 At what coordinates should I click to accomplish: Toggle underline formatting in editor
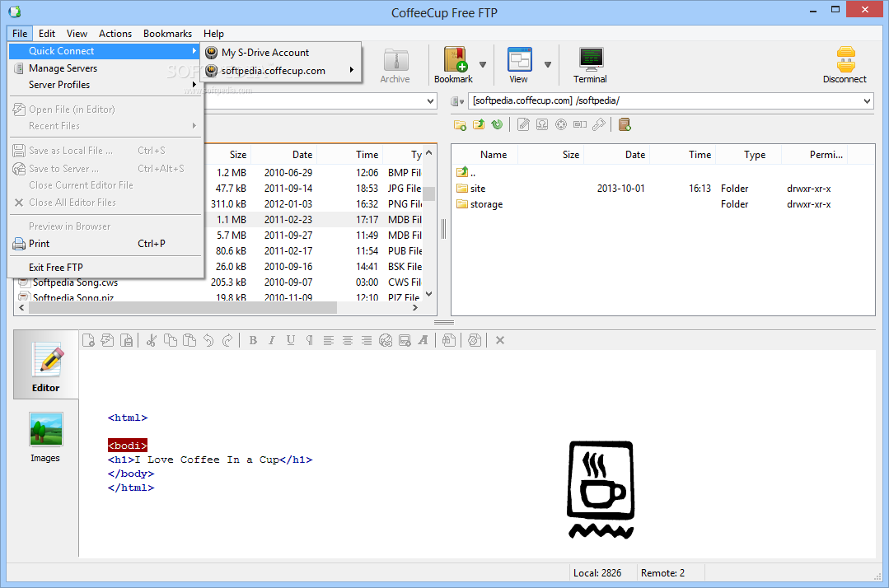pos(291,340)
